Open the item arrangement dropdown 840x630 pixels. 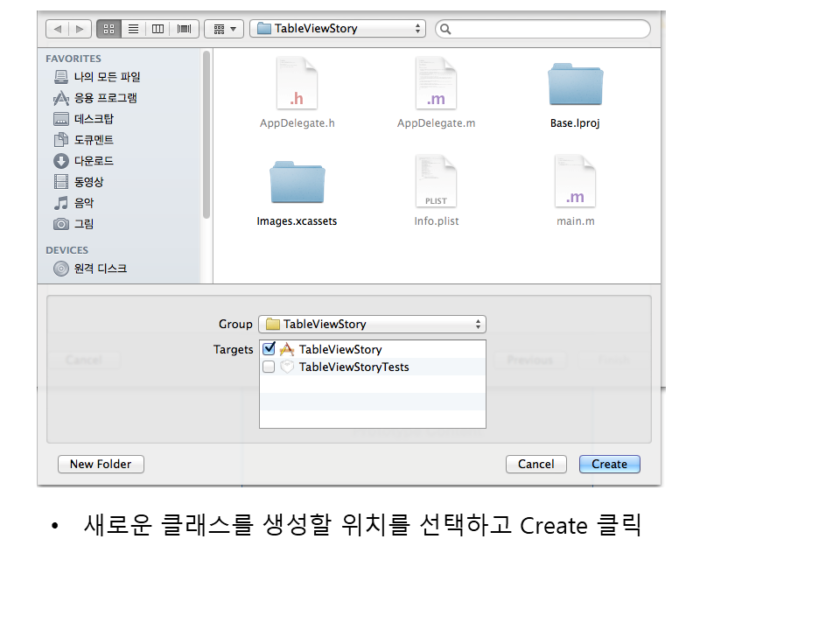tap(224, 29)
